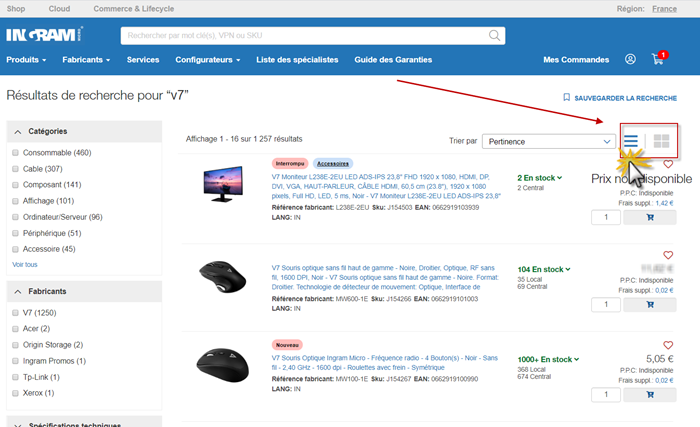Open the shopping cart icon
700x427 pixels.
point(658,59)
